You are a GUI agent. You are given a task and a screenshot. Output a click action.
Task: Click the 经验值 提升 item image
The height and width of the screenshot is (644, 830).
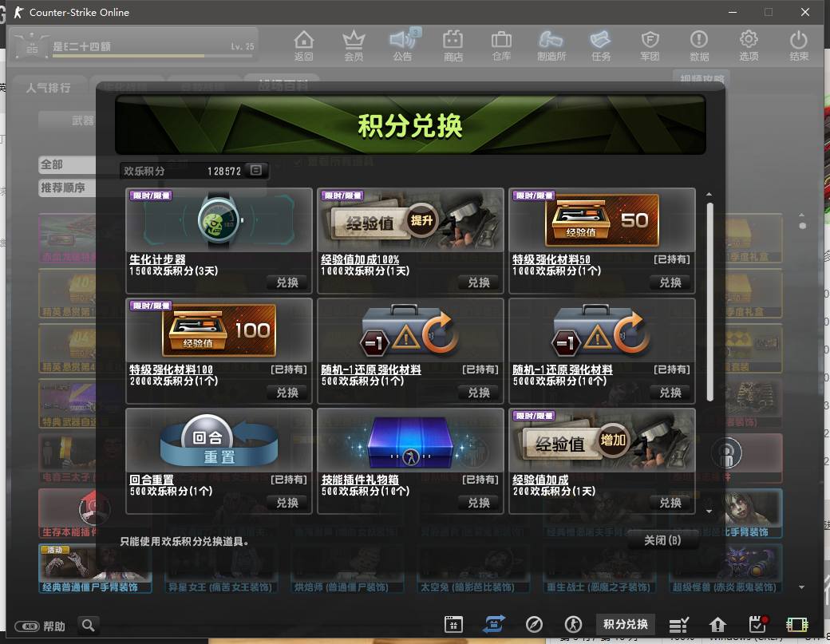point(411,220)
